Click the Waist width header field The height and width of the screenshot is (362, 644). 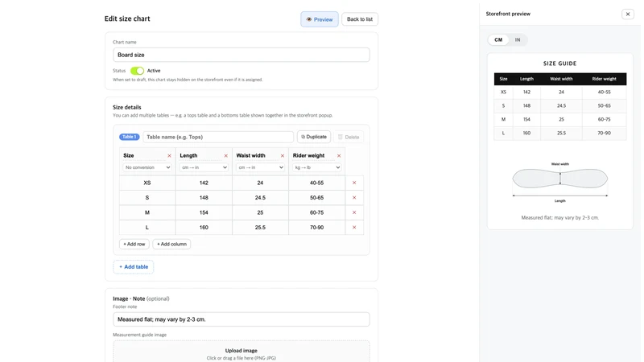click(x=257, y=155)
